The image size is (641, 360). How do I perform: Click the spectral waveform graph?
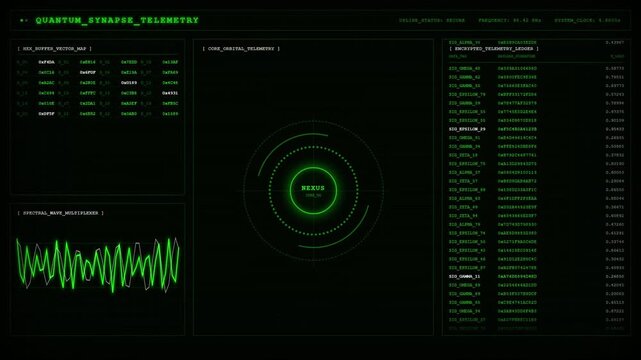(x=98, y=266)
